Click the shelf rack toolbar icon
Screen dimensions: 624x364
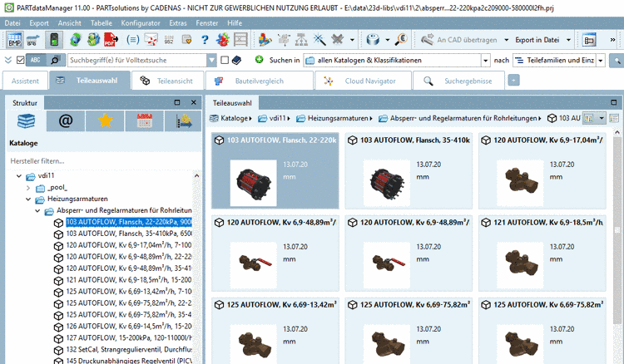coord(240,40)
